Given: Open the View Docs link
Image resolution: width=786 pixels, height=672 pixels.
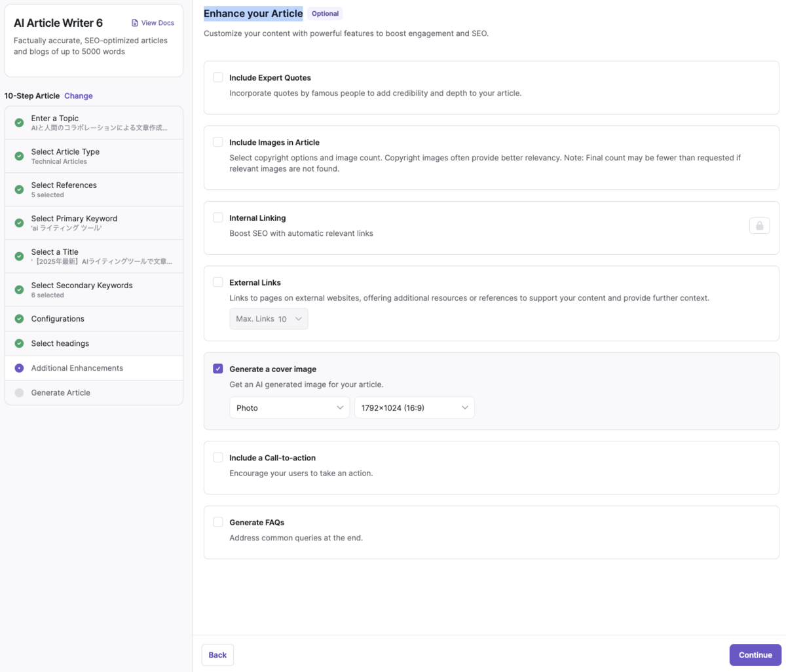Looking at the screenshot, I should (x=153, y=23).
